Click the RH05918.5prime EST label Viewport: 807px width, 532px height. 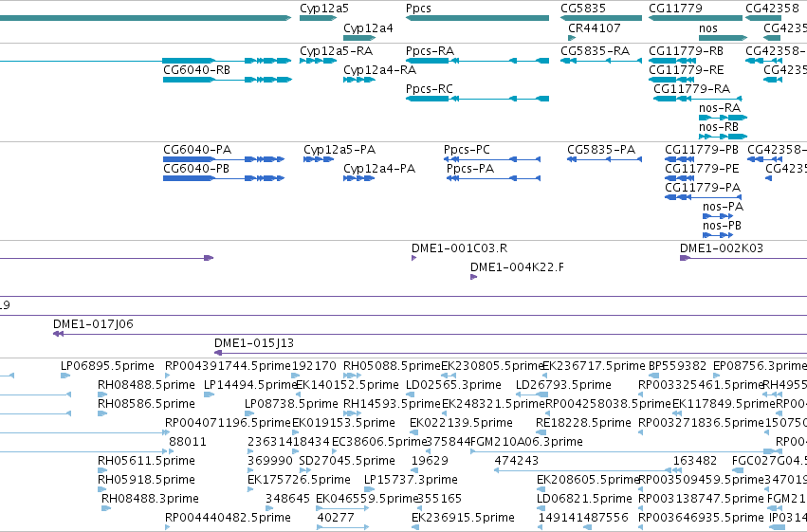tap(146, 480)
